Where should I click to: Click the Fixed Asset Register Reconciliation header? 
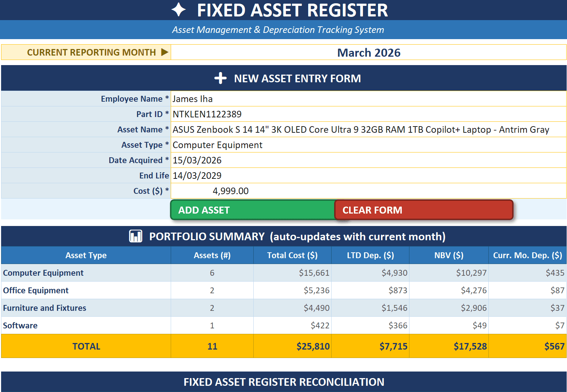pyautogui.click(x=284, y=382)
